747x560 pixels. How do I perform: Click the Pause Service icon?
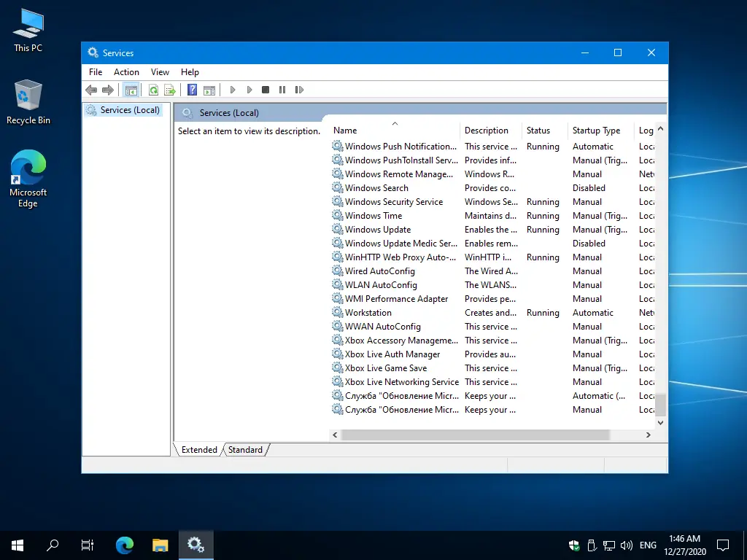[x=282, y=89]
